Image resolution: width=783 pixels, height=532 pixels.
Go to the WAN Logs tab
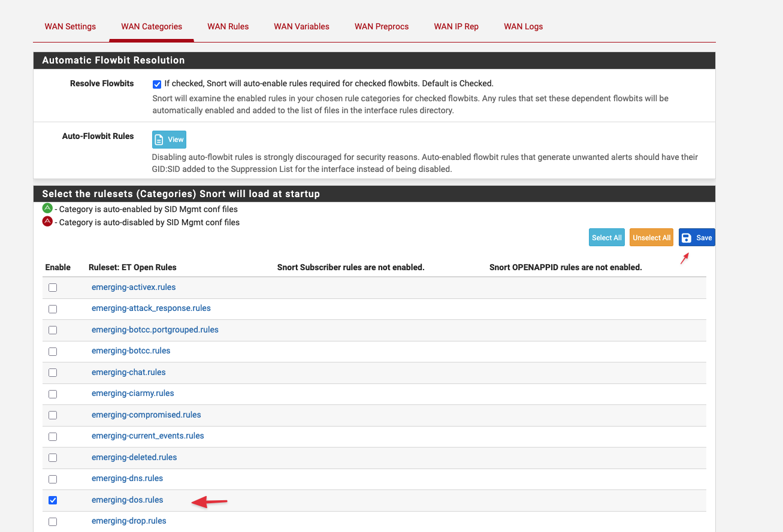pos(523,26)
